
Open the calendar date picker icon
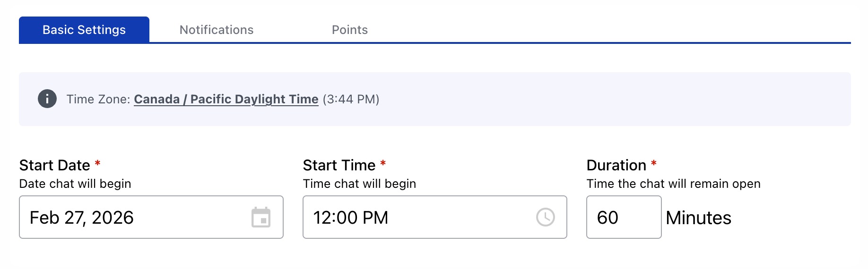[260, 218]
